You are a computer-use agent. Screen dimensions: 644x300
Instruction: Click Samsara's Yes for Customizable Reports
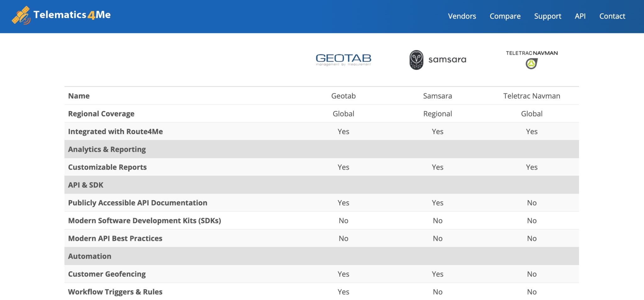(x=437, y=167)
